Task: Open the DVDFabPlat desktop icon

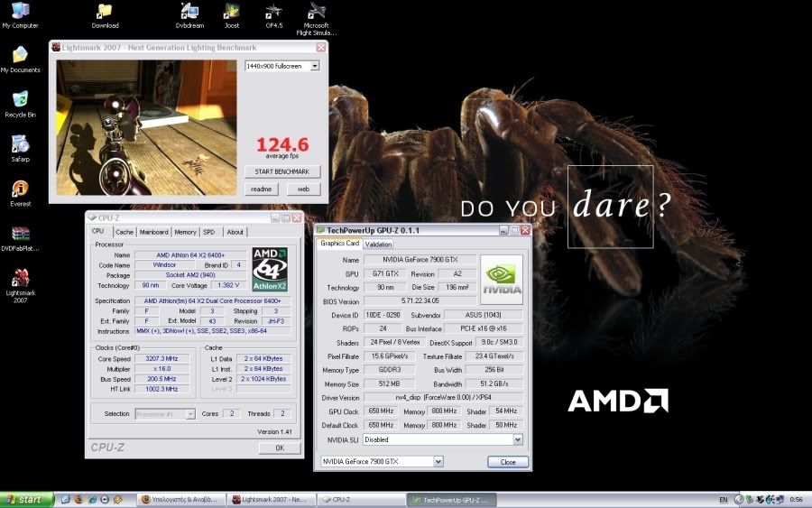Action: pos(20,238)
